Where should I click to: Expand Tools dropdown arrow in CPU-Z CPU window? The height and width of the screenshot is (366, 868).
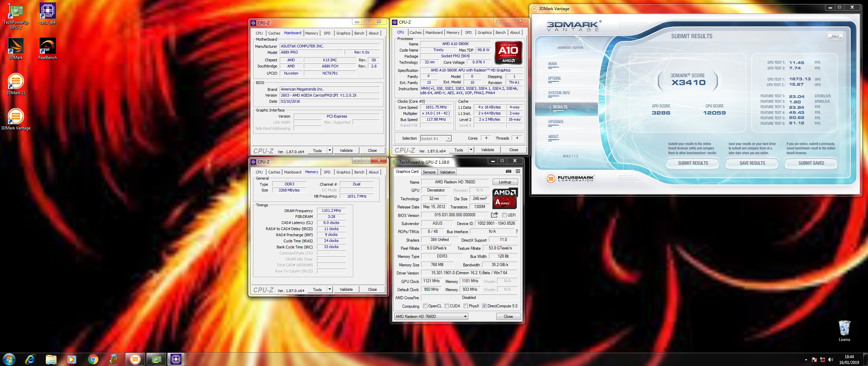[471, 150]
